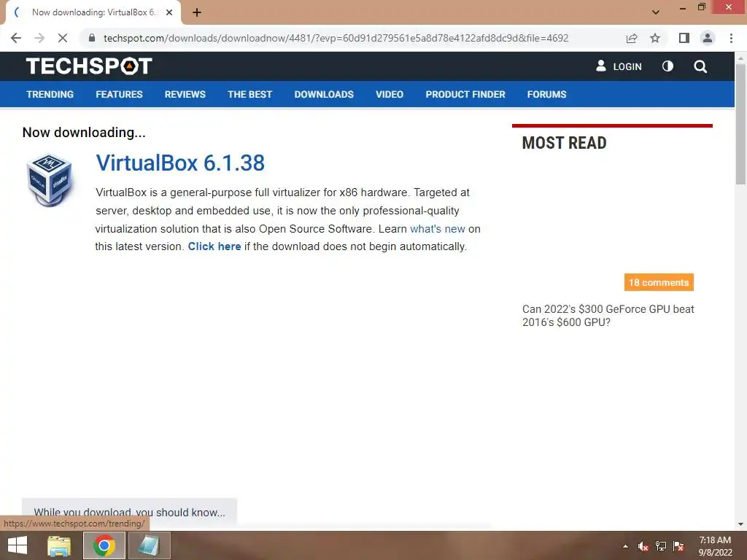Close the Now downloading VirtualBox tab
The image size is (747, 560).
point(169,12)
